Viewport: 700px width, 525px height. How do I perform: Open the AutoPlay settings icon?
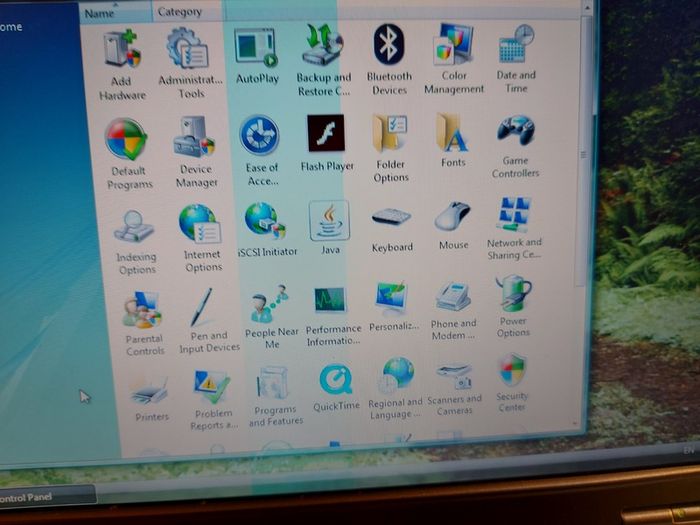pyautogui.click(x=257, y=57)
